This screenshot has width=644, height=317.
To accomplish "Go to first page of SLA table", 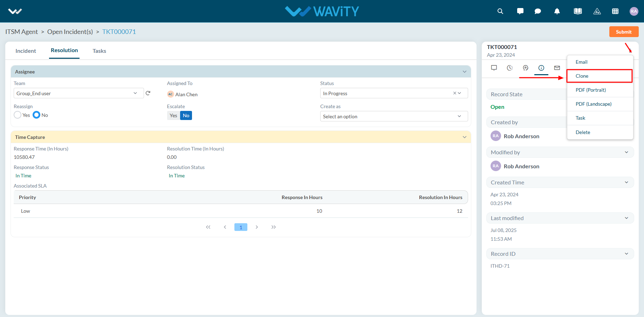I will (208, 227).
